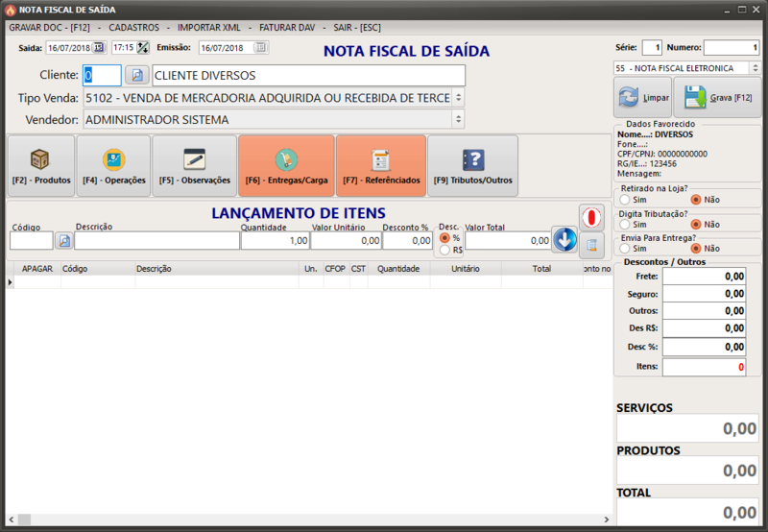Image resolution: width=768 pixels, height=532 pixels.
Task: Click IMPORTAR XML in the menu bar
Action: (x=208, y=27)
